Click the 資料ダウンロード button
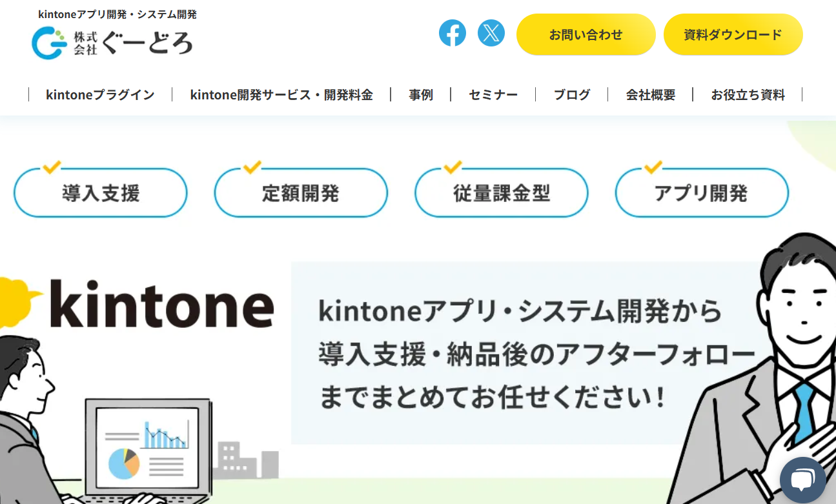This screenshot has height=504, width=836. tap(733, 34)
